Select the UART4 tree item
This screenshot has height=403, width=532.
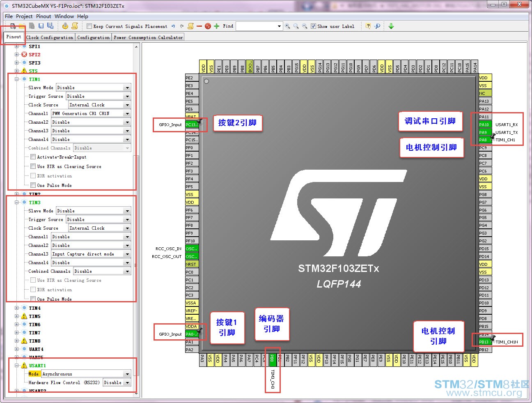[x=36, y=349]
